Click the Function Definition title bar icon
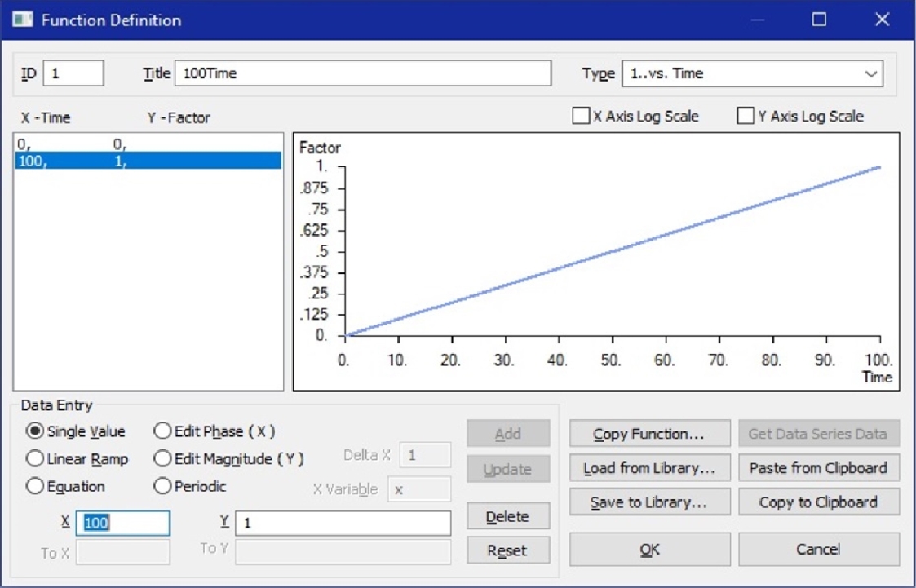 (22, 20)
